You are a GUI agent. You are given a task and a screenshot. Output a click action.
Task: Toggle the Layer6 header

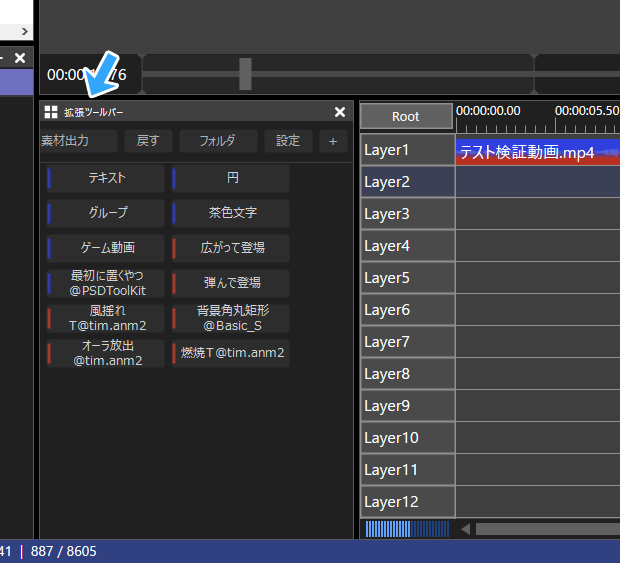(408, 310)
